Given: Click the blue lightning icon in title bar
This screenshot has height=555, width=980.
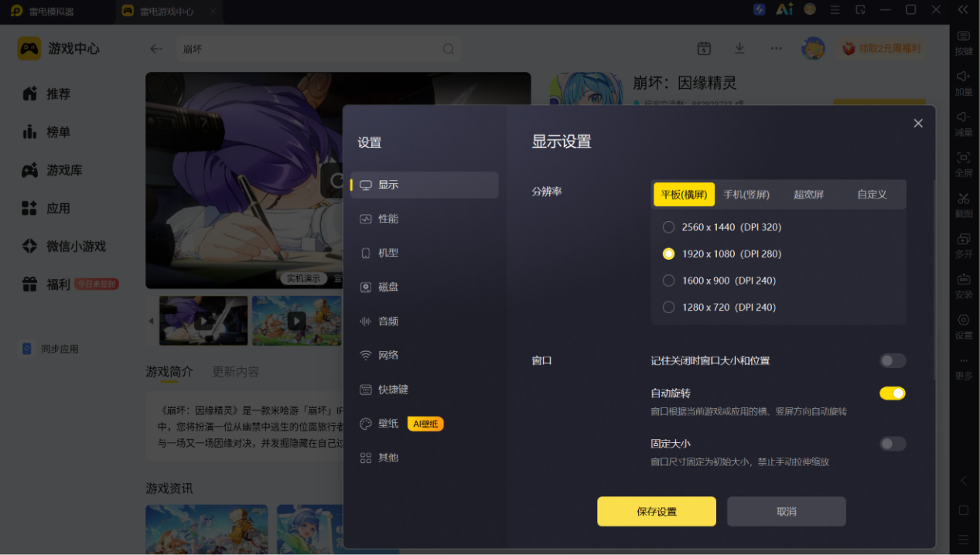Looking at the screenshot, I should (x=760, y=9).
